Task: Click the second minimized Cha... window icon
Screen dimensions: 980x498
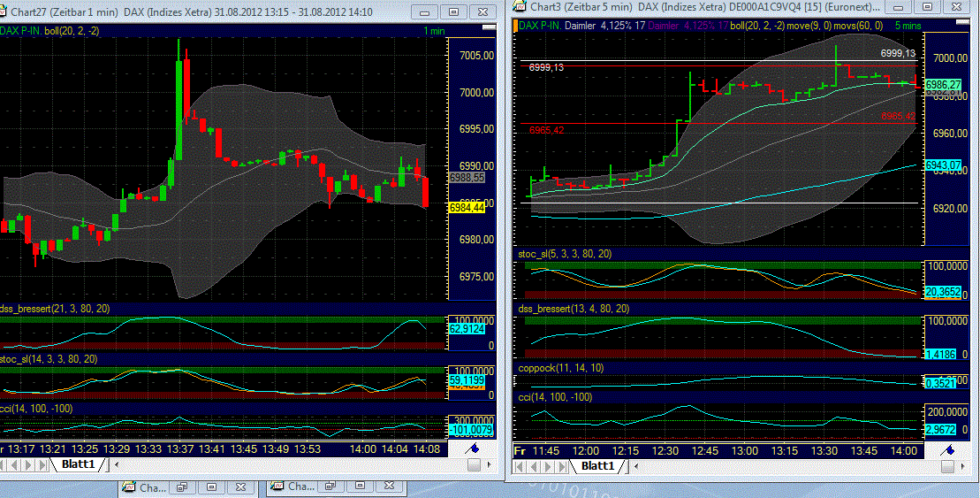Action: 277,487
